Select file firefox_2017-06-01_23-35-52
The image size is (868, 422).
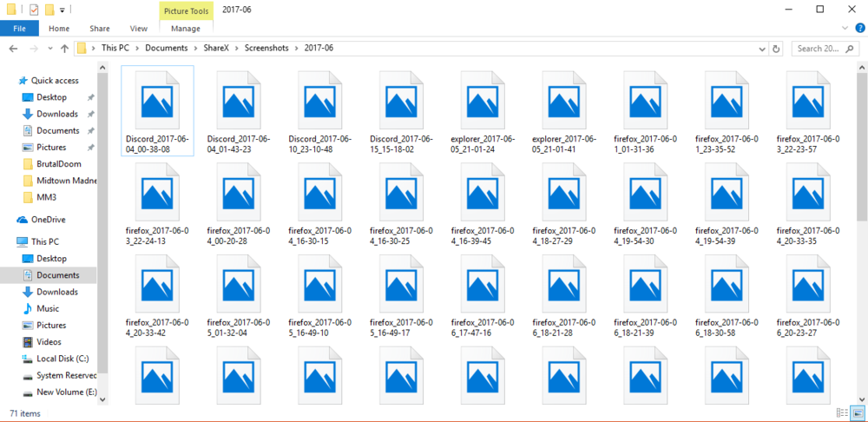click(x=727, y=113)
